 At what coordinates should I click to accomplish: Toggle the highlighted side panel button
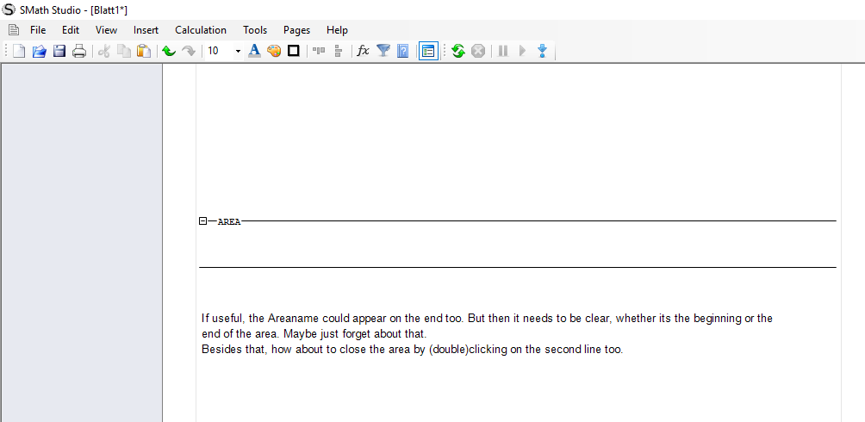pyautogui.click(x=428, y=51)
